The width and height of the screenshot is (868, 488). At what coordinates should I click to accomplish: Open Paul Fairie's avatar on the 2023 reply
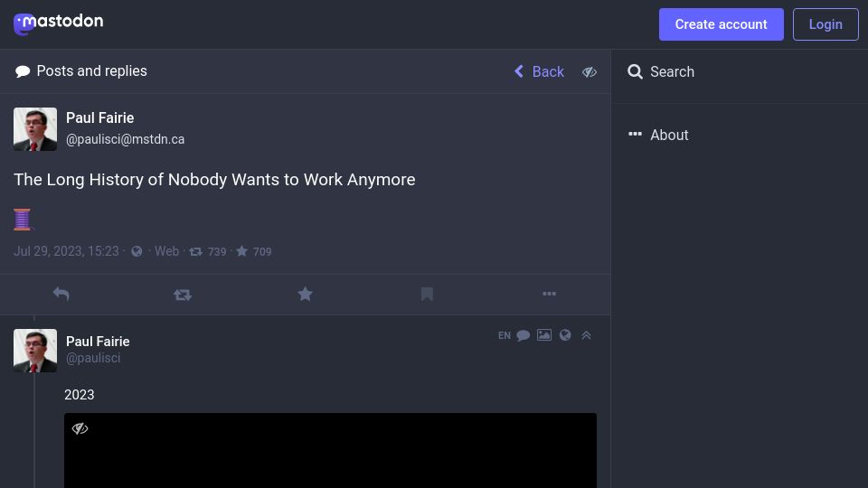click(x=35, y=351)
